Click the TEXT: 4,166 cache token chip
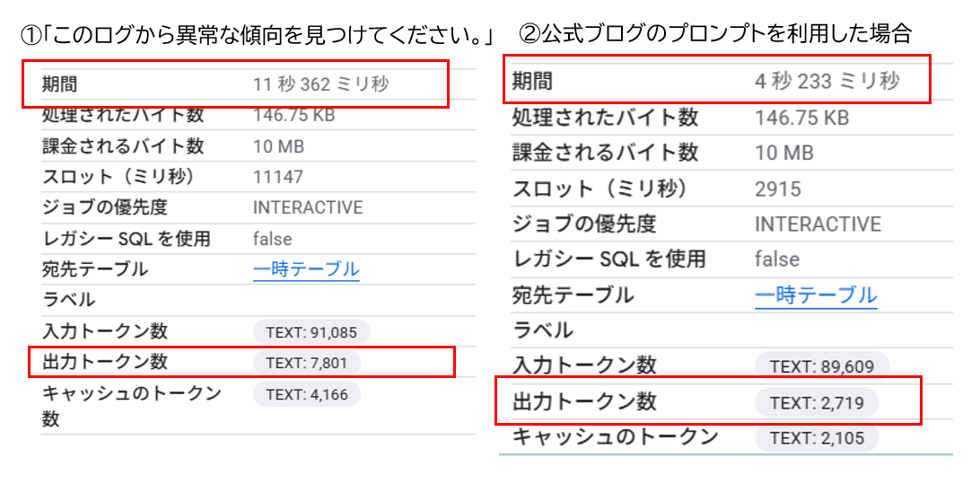The image size is (980, 484). [307, 394]
